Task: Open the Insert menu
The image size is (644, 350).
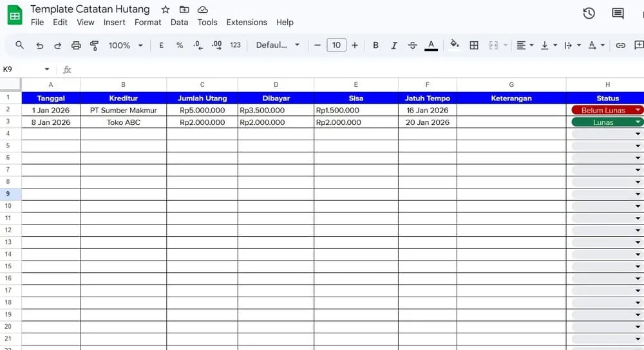Action: point(114,22)
